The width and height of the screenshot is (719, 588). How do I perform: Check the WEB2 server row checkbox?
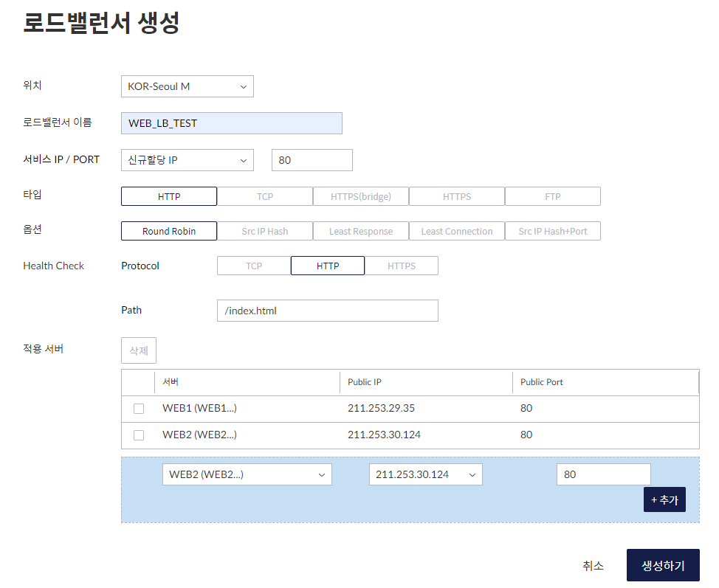[139, 435]
